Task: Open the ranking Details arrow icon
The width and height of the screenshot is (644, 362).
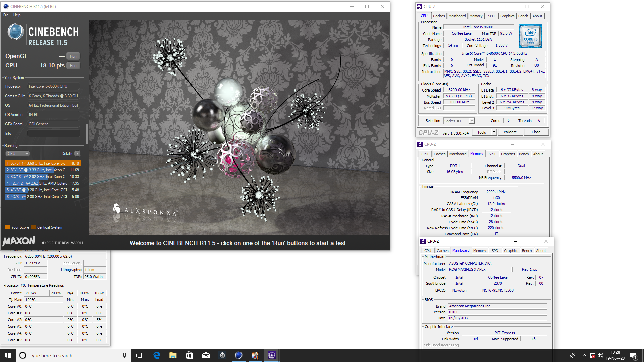Action: [77, 154]
